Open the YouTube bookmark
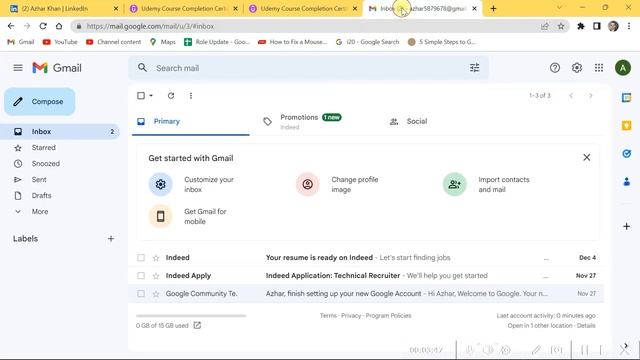The width and height of the screenshot is (640, 360). (x=60, y=42)
